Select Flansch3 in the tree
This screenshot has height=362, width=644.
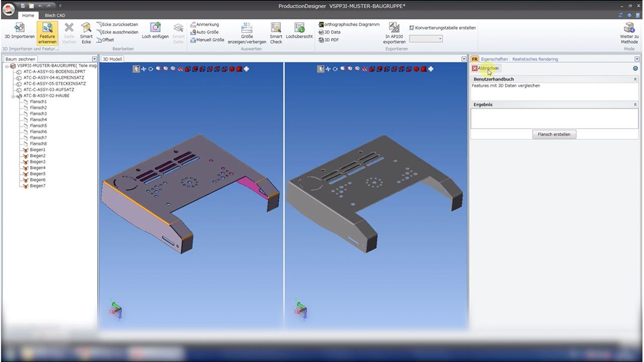pos(38,114)
